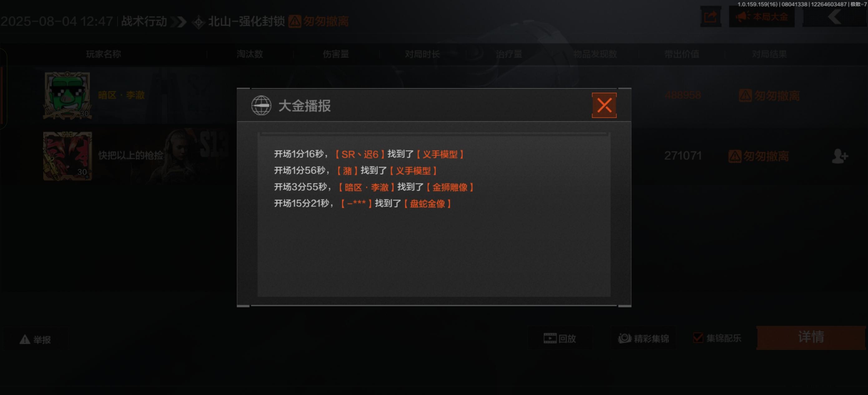Close the 大金播报 dialog
The height and width of the screenshot is (395, 868).
(604, 105)
